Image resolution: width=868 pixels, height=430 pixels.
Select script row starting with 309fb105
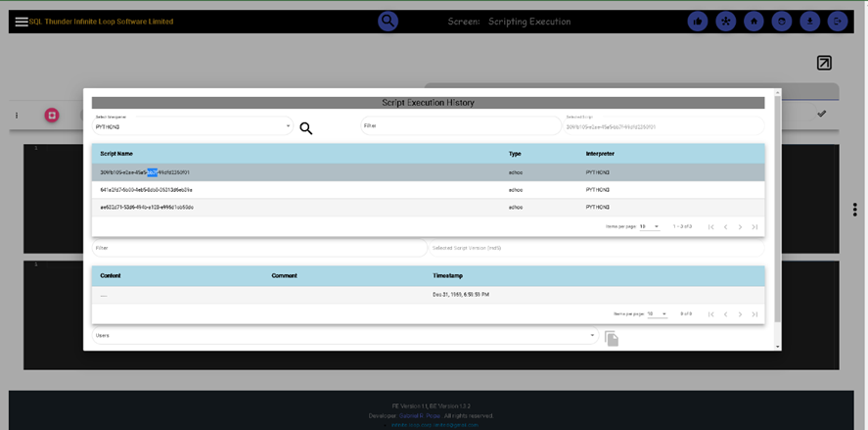428,172
